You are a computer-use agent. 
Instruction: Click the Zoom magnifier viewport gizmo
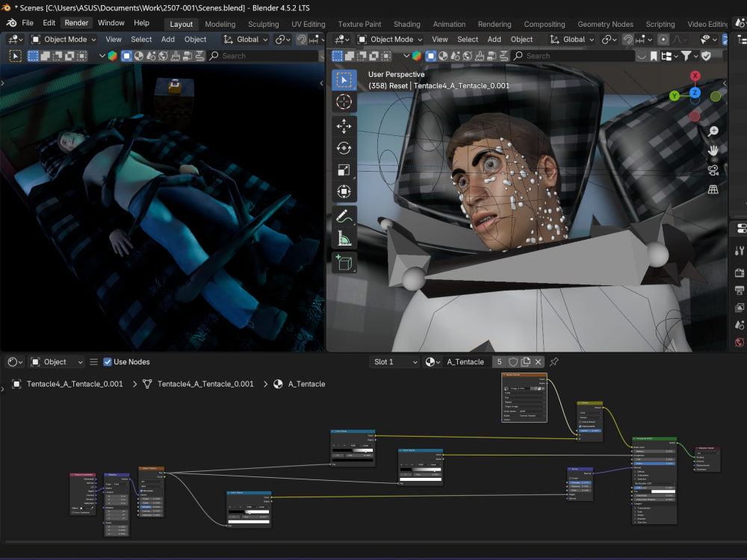713,131
